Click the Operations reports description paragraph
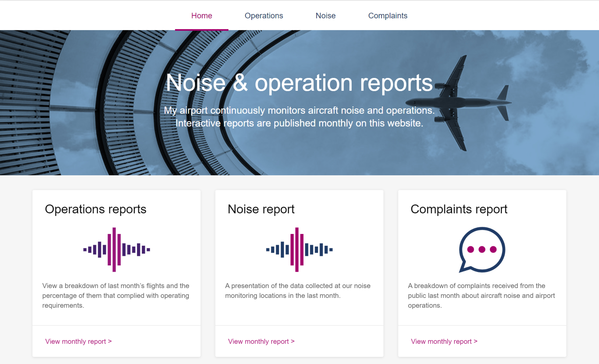This screenshot has height=364, width=599. [x=116, y=295]
